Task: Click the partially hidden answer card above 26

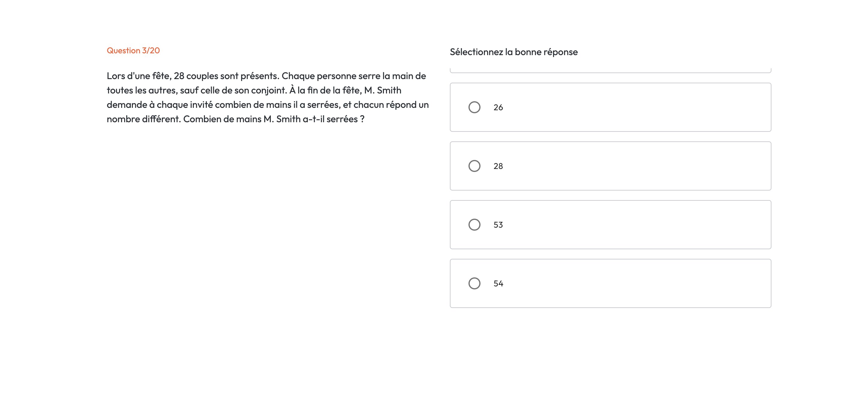Action: (x=610, y=70)
